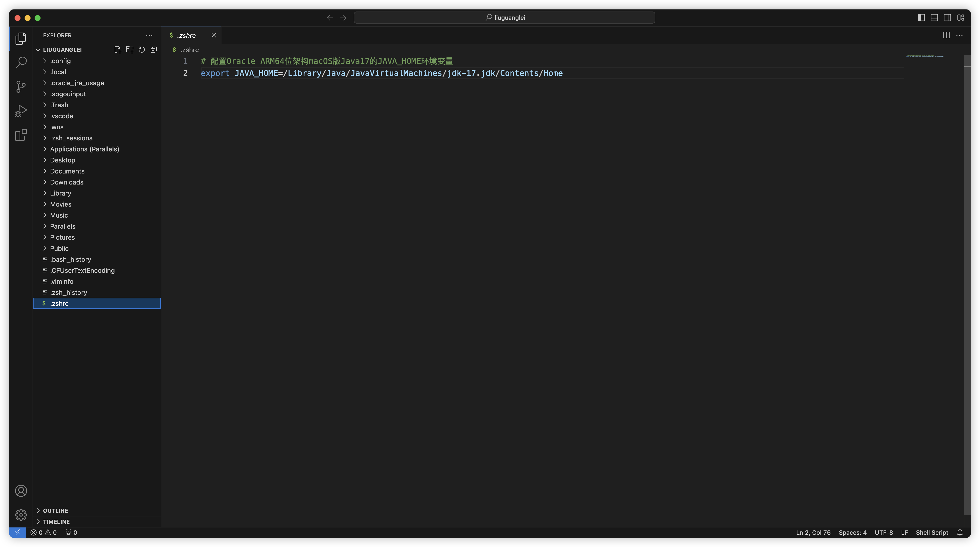
Task: Toggle the bottom panel visibility
Action: [x=934, y=18]
